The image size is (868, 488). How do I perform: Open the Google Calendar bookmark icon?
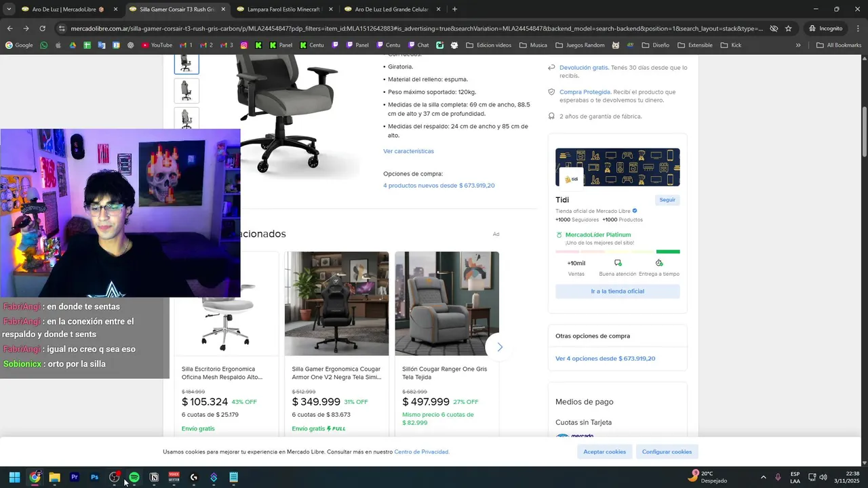click(116, 45)
